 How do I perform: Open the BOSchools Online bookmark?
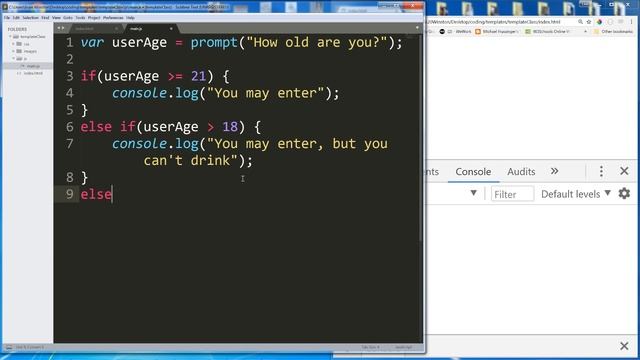547,31
